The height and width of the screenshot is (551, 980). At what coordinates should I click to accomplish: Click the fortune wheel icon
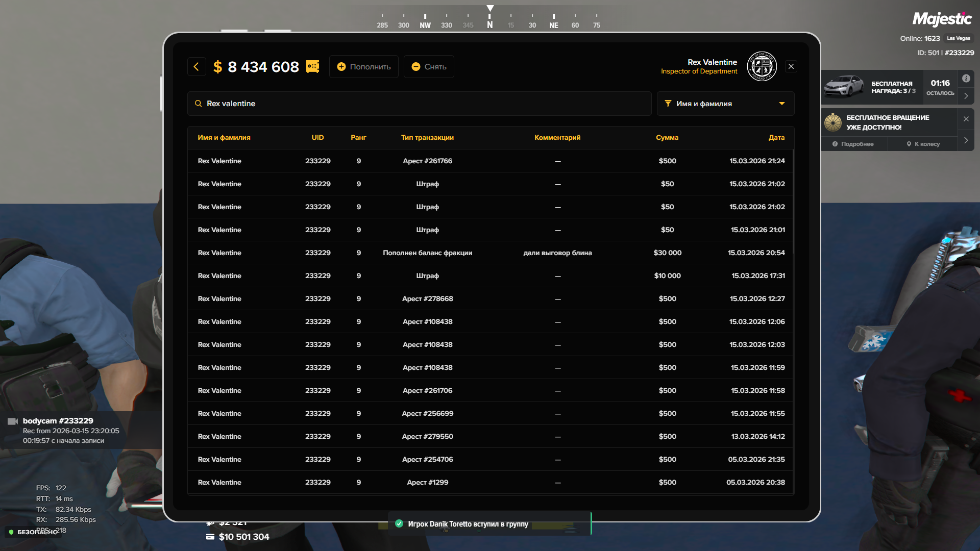coord(833,122)
